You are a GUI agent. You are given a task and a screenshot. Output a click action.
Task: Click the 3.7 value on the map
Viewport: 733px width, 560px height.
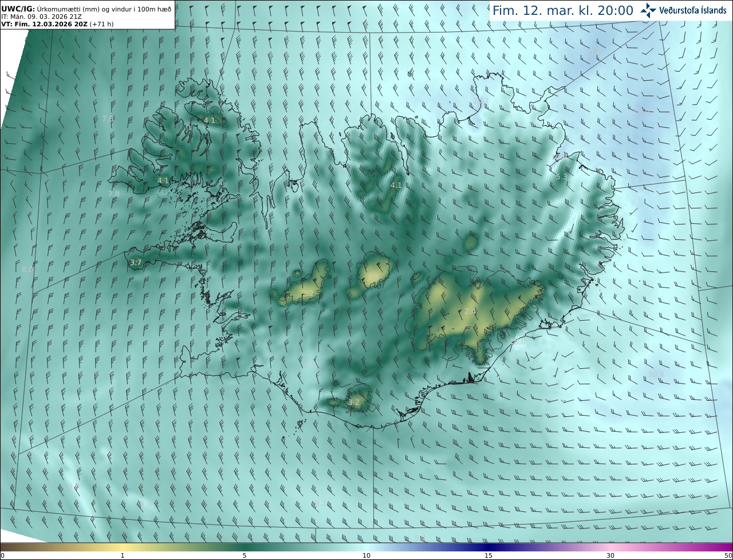136,263
